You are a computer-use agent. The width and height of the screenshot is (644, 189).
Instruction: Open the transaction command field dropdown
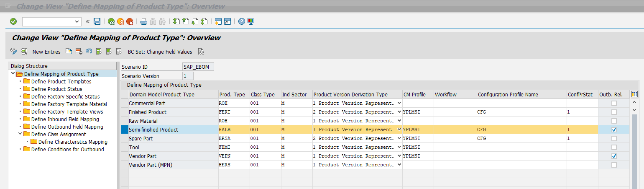pos(77,21)
